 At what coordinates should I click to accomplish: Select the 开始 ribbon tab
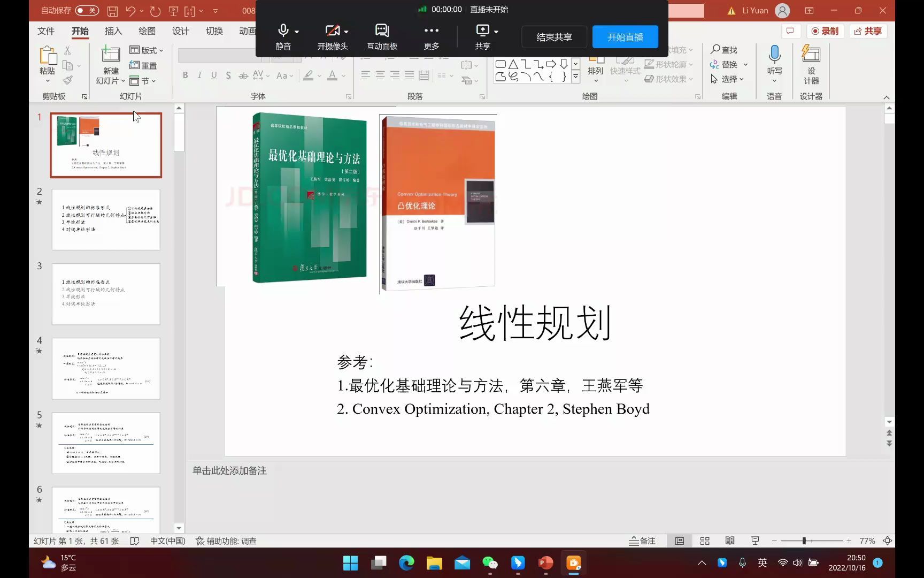click(80, 31)
